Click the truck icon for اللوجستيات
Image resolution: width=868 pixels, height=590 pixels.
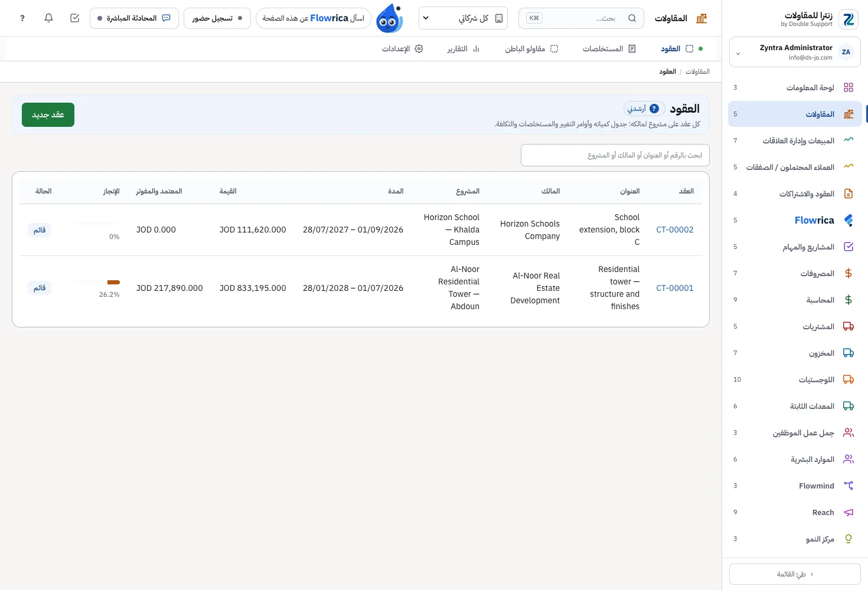point(849,379)
